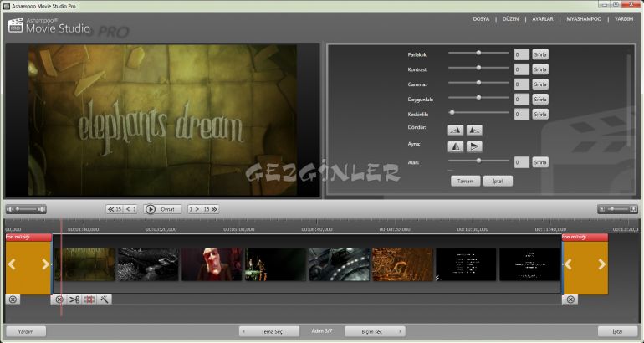Reset Gamma with its Sıfırla button

pyautogui.click(x=540, y=84)
